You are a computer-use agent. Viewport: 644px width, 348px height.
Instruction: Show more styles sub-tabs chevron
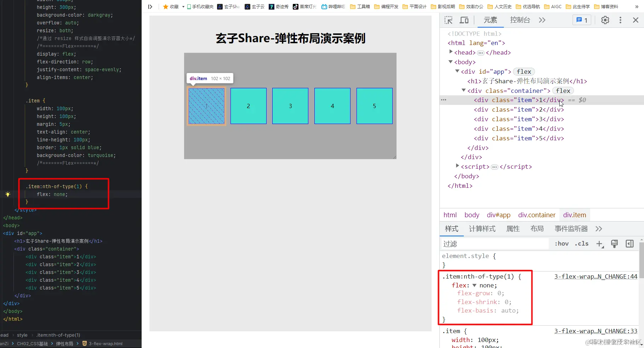[x=599, y=229]
